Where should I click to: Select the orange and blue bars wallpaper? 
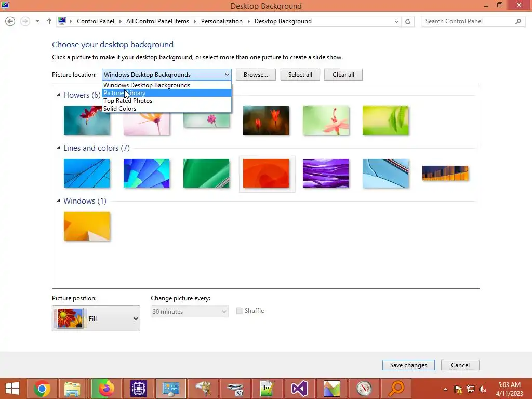(x=445, y=174)
